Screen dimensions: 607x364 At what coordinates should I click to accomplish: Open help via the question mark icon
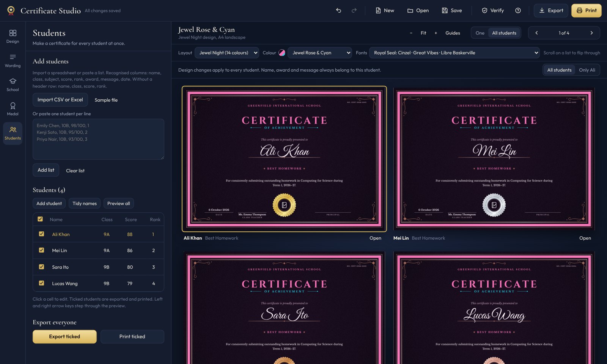[x=518, y=11]
